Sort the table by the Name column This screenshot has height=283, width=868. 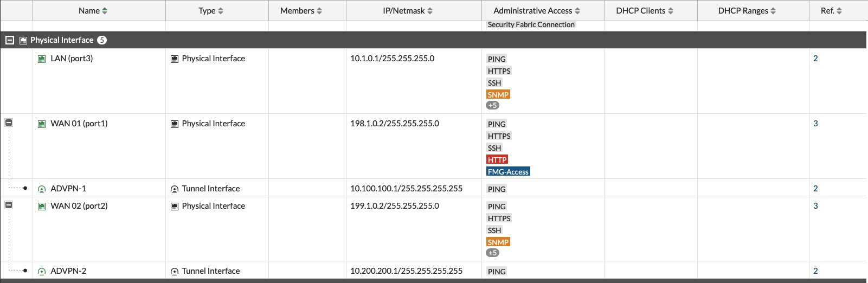pos(93,11)
